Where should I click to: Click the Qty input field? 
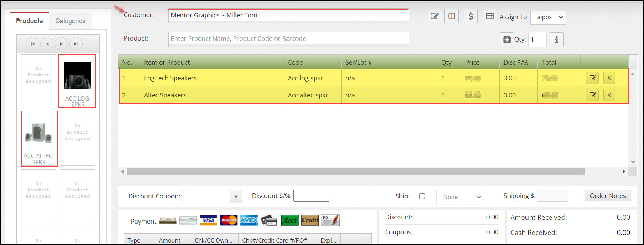click(537, 40)
